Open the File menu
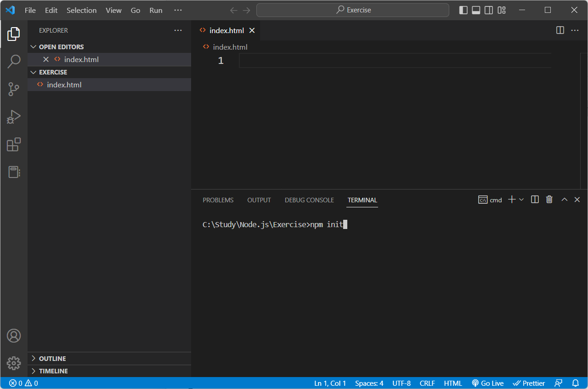 coord(30,10)
